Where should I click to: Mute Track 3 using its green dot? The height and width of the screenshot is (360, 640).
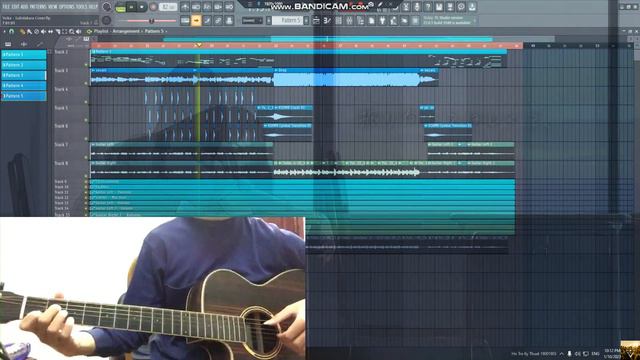click(x=86, y=83)
